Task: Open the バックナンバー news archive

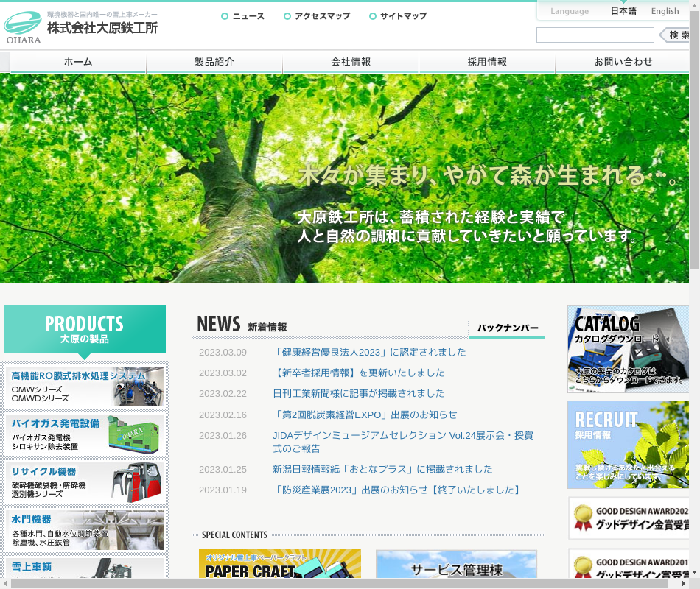Action: point(507,328)
